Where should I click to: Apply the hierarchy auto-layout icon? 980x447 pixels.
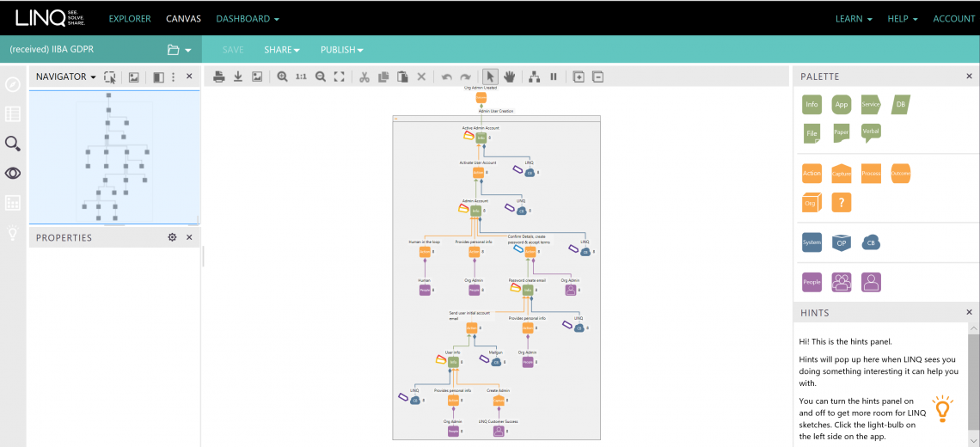click(x=535, y=77)
